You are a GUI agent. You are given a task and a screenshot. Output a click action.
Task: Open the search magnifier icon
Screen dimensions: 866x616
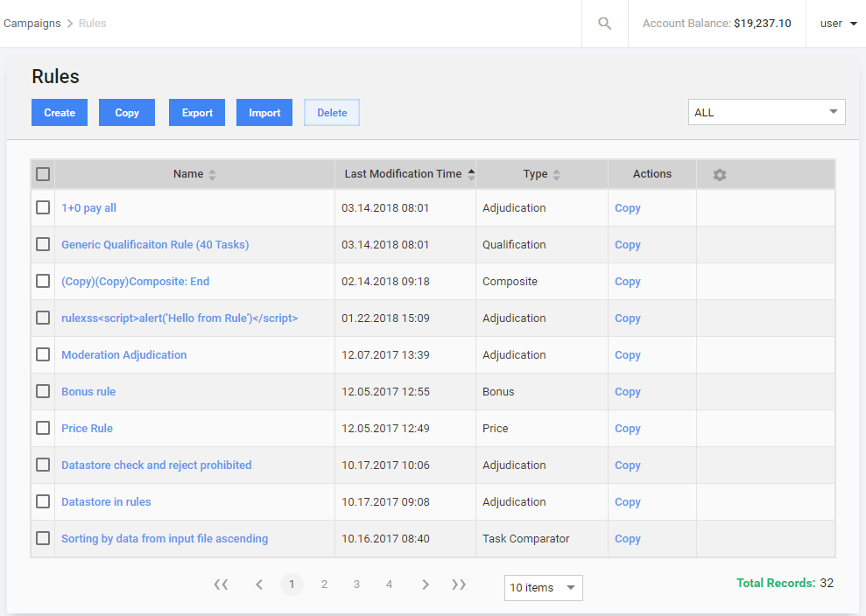point(605,24)
